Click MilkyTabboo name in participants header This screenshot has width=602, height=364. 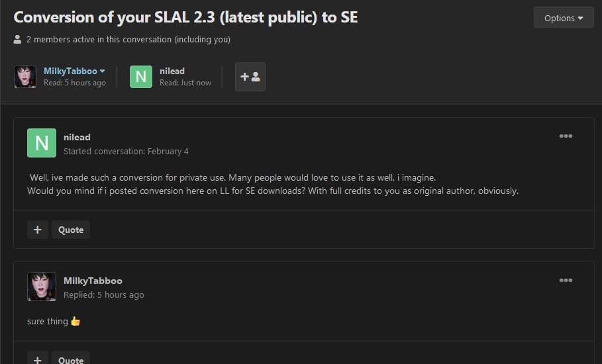[x=70, y=71]
